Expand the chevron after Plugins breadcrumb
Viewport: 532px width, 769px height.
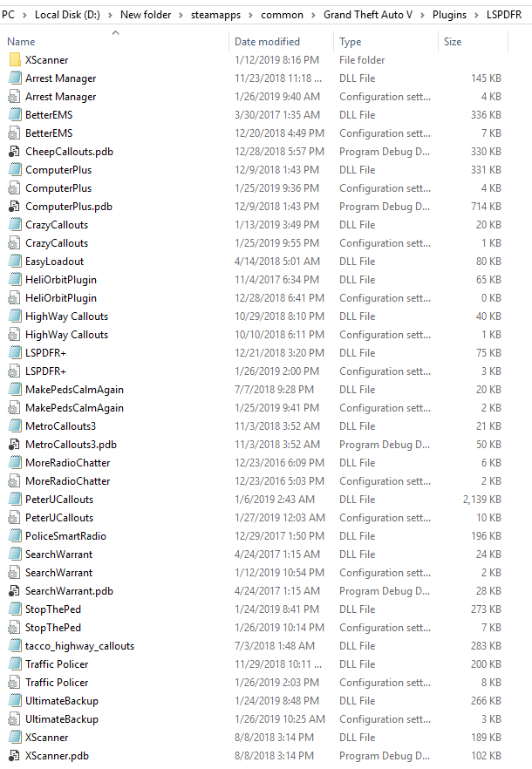(476, 15)
